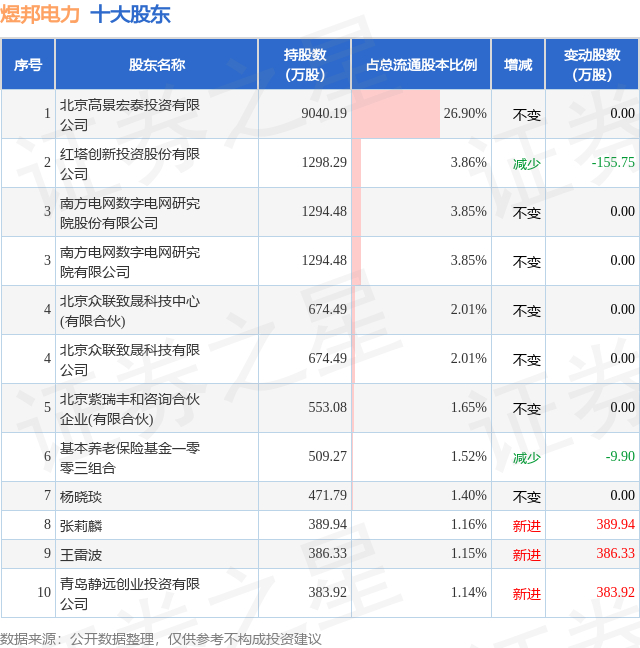Select shareholder 北京紫瑞丰和咨询合伙企业
Screen dimensions: 640x648
[130, 409]
